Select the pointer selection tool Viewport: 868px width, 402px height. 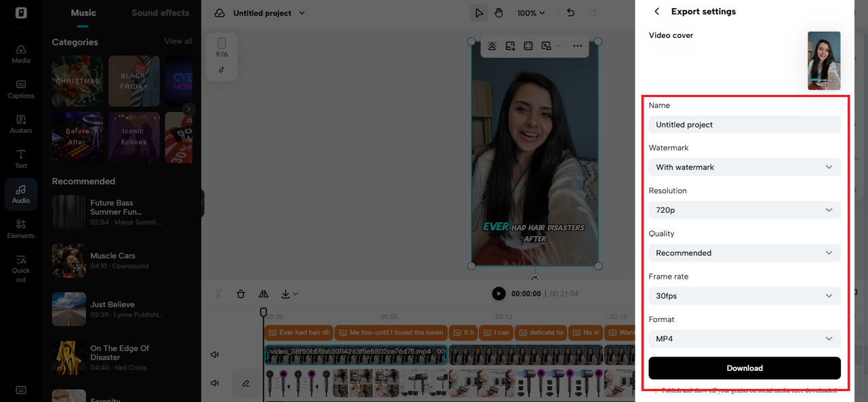(479, 13)
